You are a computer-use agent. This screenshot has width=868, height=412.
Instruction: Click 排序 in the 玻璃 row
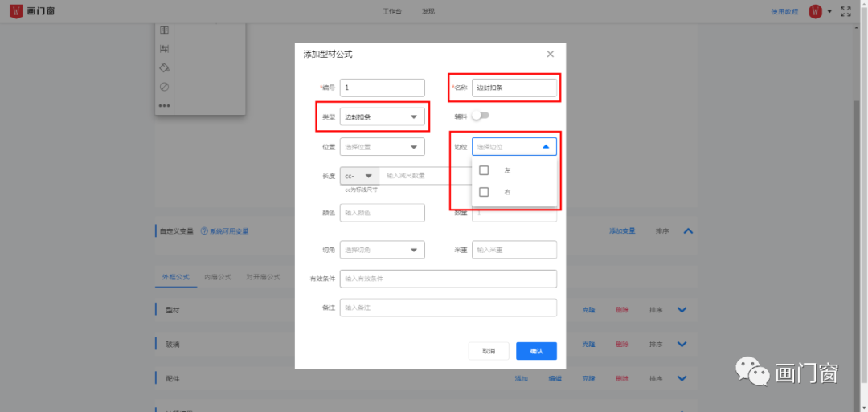(x=656, y=345)
